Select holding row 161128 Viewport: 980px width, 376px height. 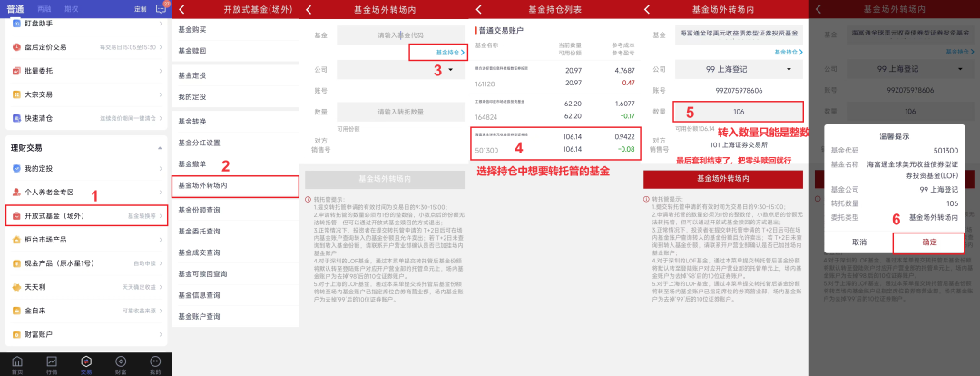(555, 76)
